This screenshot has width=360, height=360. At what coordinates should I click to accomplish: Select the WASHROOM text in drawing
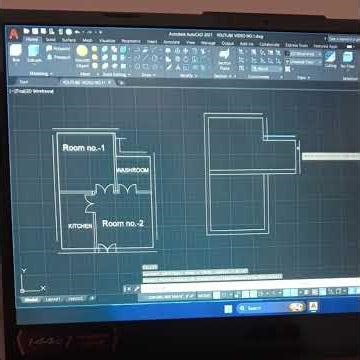[133, 170]
